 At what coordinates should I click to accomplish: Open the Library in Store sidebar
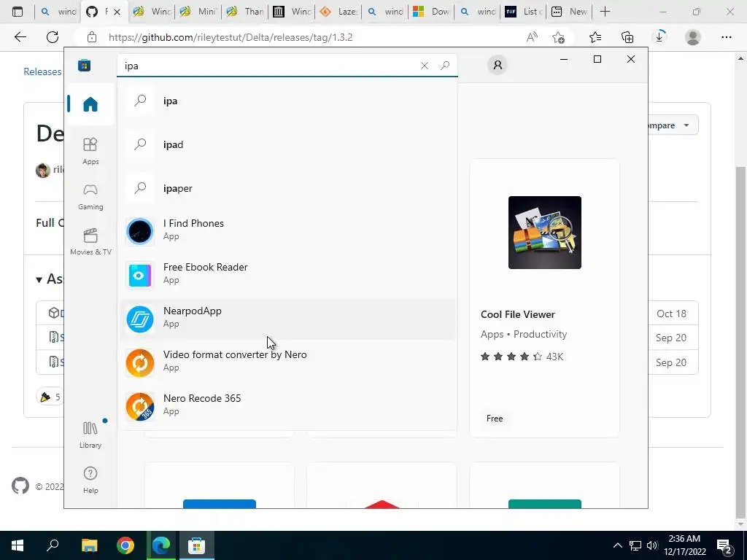pos(90,435)
